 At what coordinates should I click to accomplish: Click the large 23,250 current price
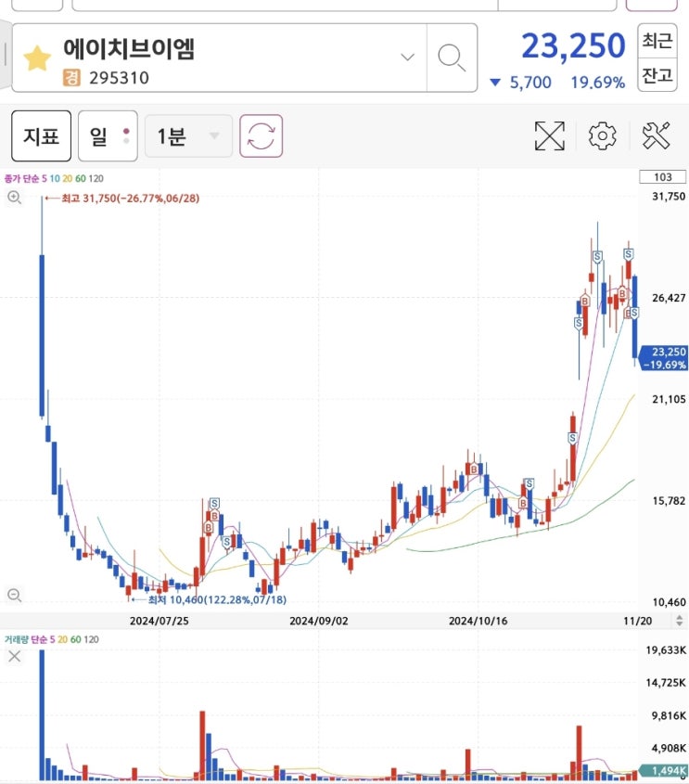click(x=573, y=46)
